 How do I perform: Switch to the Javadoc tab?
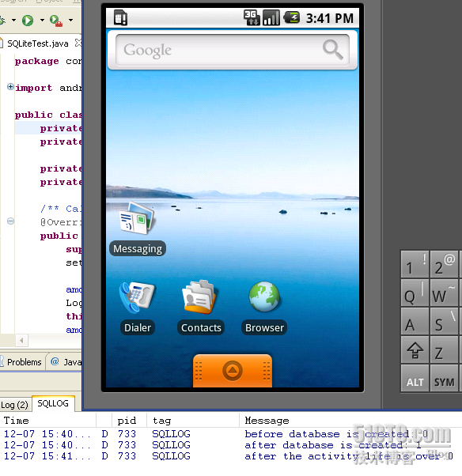(66, 362)
